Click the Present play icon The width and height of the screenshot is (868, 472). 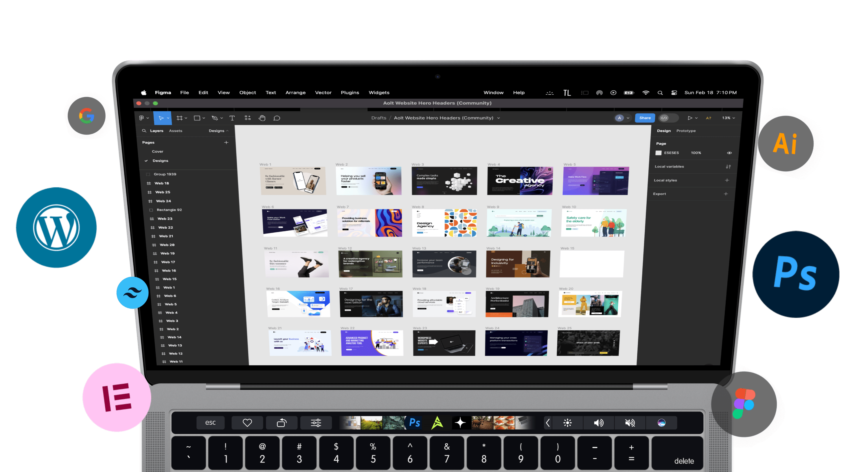pyautogui.click(x=690, y=118)
